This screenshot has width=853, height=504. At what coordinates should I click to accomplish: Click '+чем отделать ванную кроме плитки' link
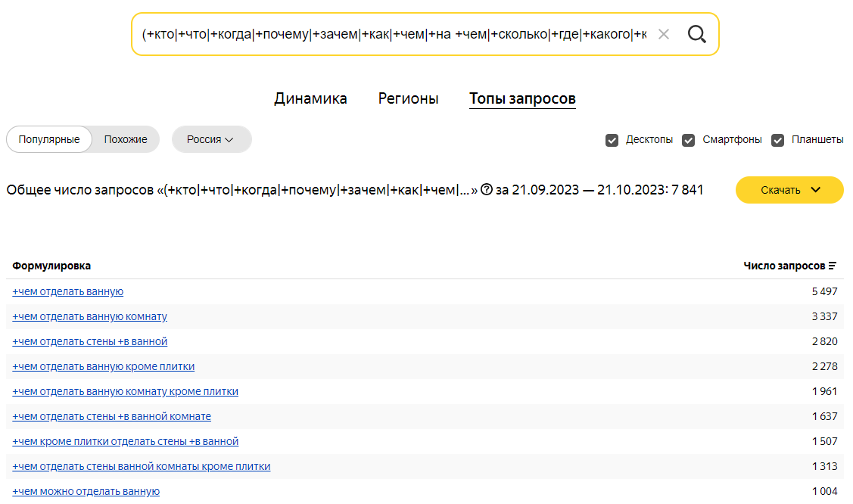pos(104,366)
